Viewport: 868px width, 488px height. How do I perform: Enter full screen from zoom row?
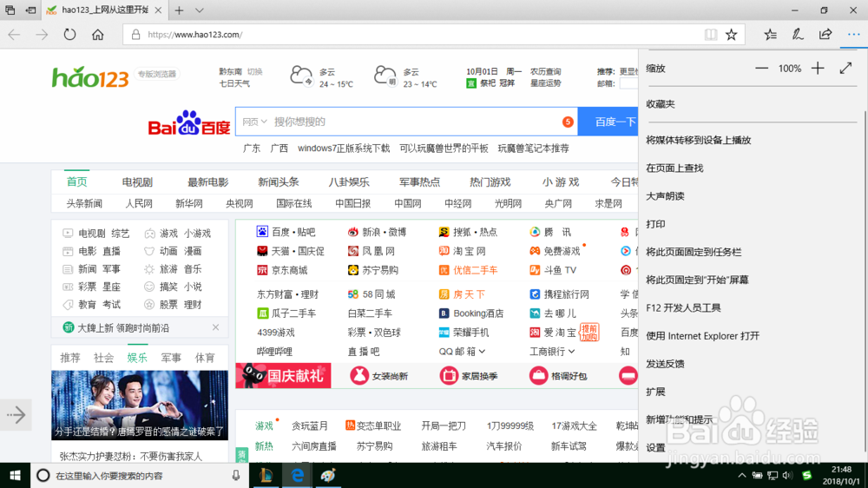point(845,69)
